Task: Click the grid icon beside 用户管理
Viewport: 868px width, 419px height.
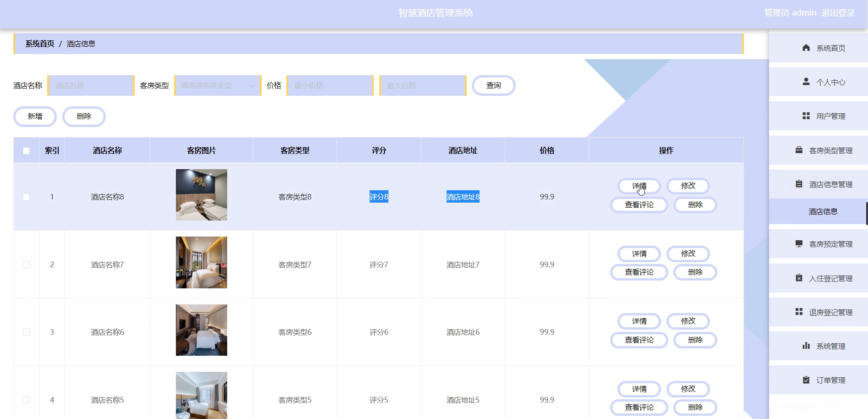Action: tap(806, 116)
